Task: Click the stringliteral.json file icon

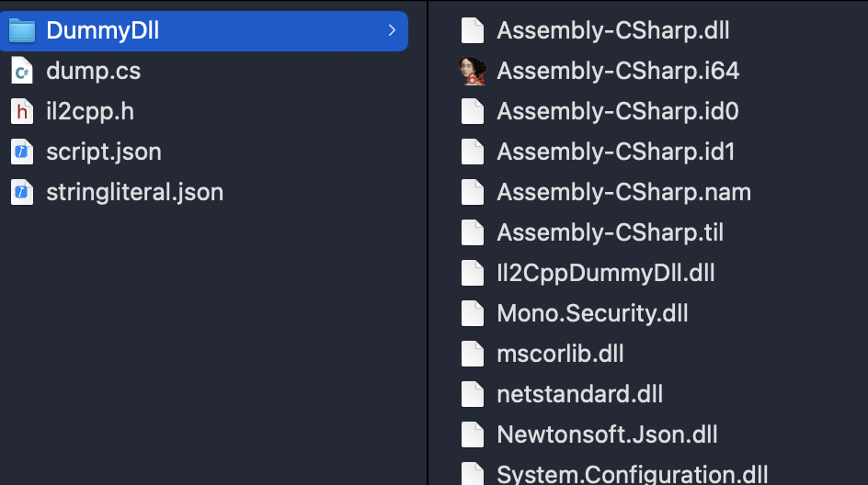Action: pos(21,192)
